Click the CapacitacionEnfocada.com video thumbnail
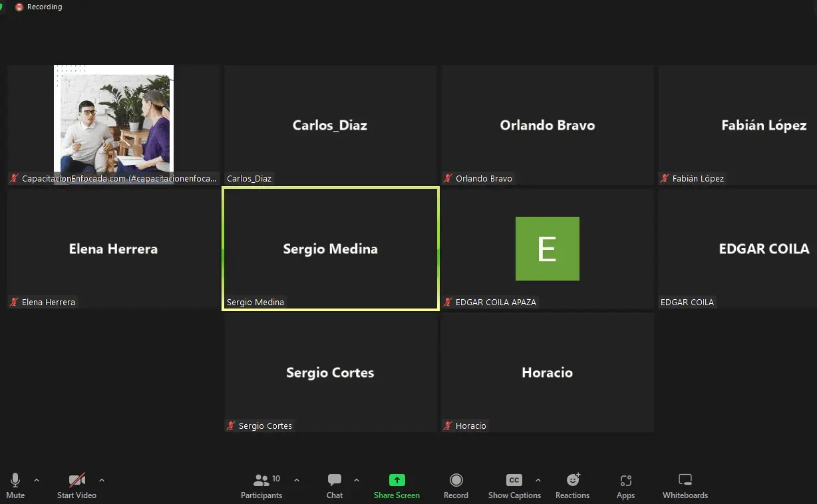 [113, 120]
